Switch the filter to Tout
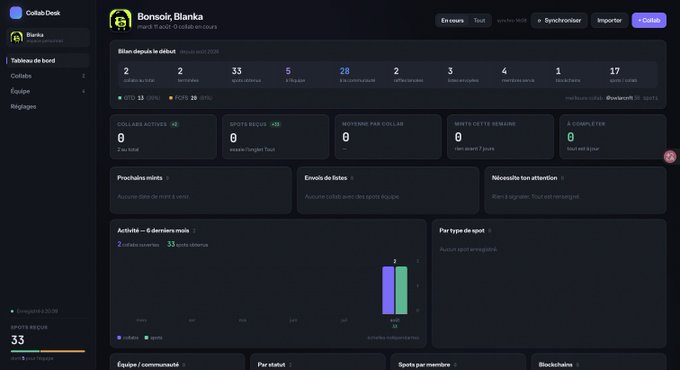Image resolution: width=680 pixels, height=370 pixels. pyautogui.click(x=479, y=20)
